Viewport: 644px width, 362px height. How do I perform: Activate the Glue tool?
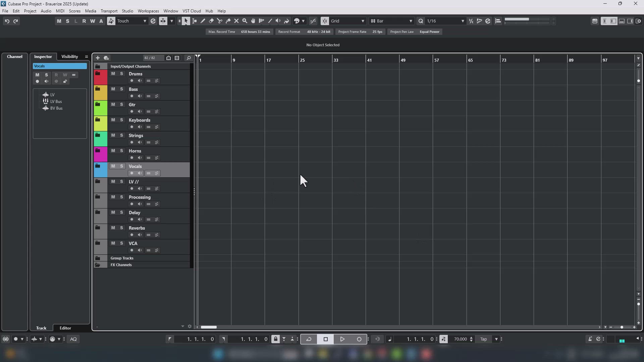[228, 21]
